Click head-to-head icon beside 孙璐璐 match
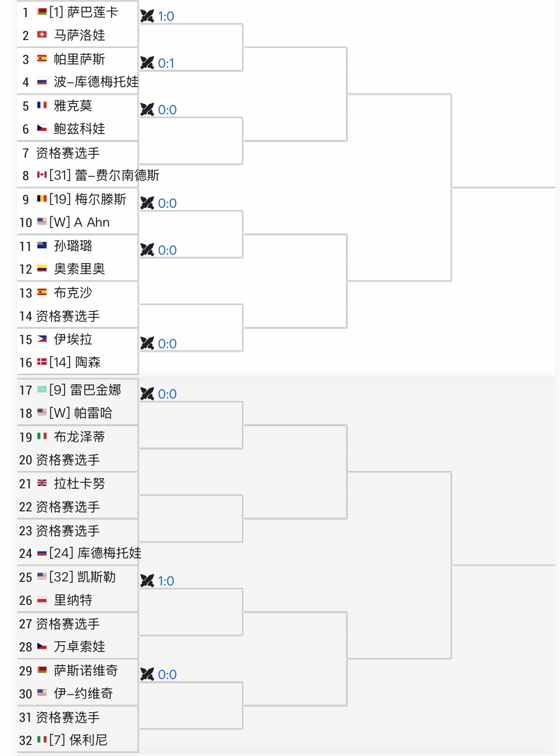Viewport: 560px width, 756px height. [x=147, y=250]
